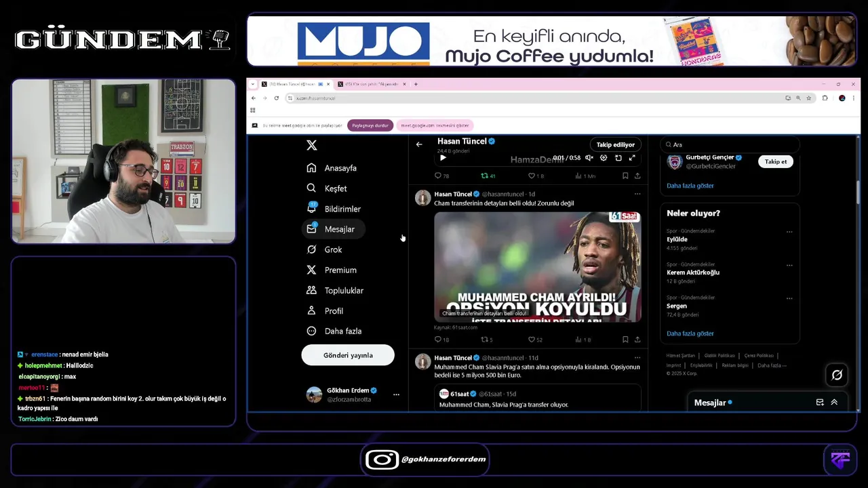Click Takip ediliyor button
This screenshot has width=868, height=488.
[x=616, y=144]
